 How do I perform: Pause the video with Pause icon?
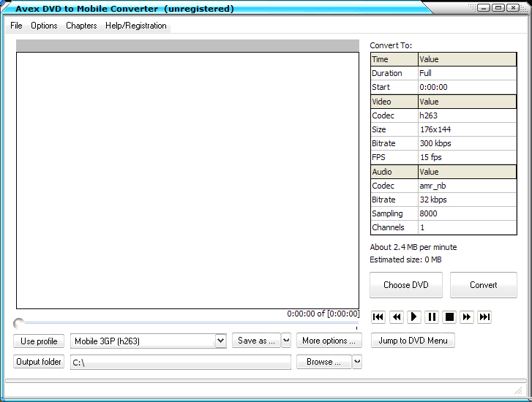432,316
